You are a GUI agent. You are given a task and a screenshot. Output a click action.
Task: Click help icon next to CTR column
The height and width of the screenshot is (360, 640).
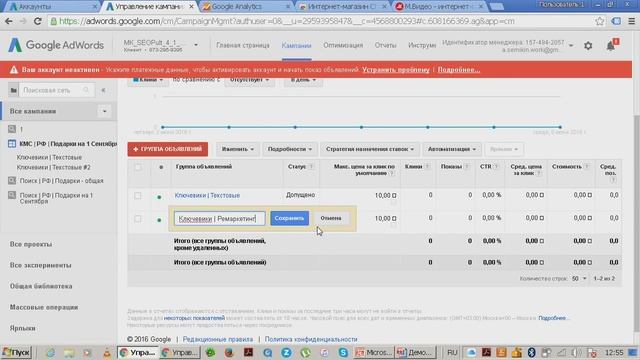[x=496, y=167]
